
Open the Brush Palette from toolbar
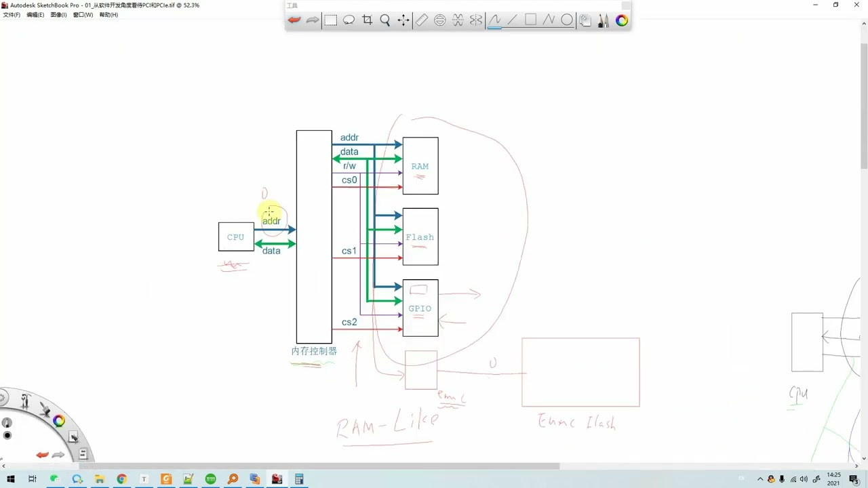(604, 20)
